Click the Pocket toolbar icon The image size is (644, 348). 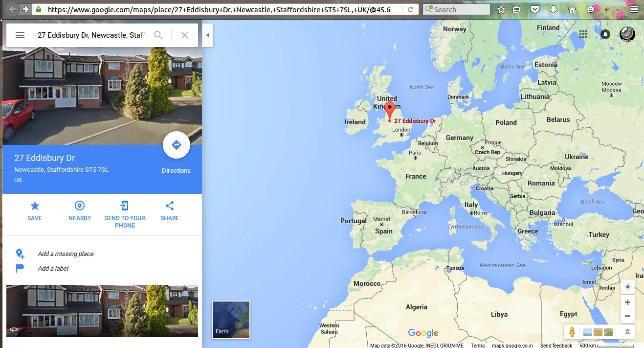tap(535, 9)
